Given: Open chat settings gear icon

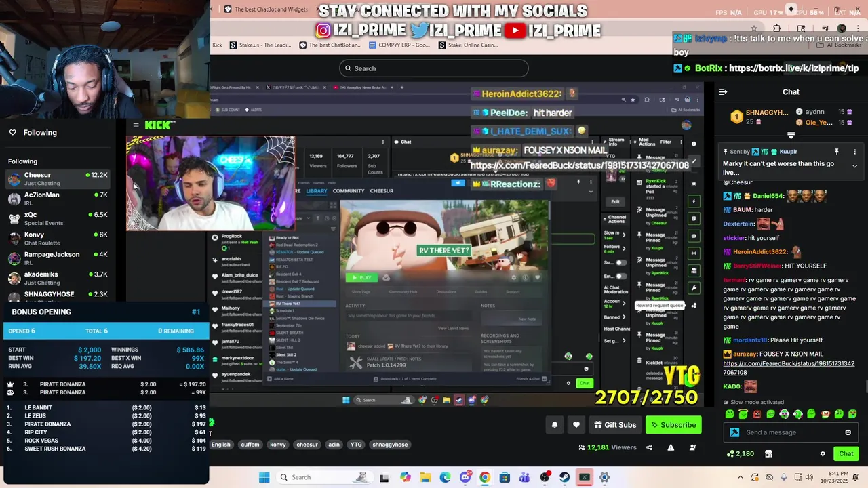Looking at the screenshot, I should (x=823, y=454).
